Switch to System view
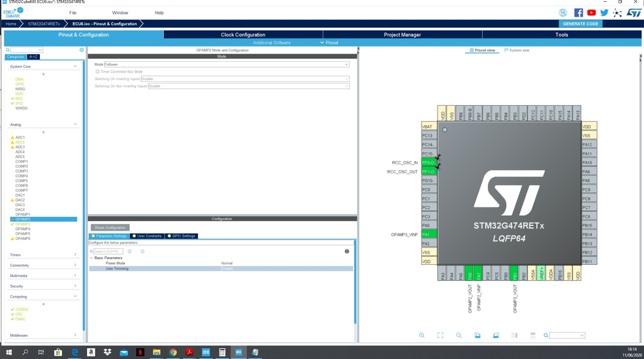644x359 pixels. pyautogui.click(x=517, y=50)
